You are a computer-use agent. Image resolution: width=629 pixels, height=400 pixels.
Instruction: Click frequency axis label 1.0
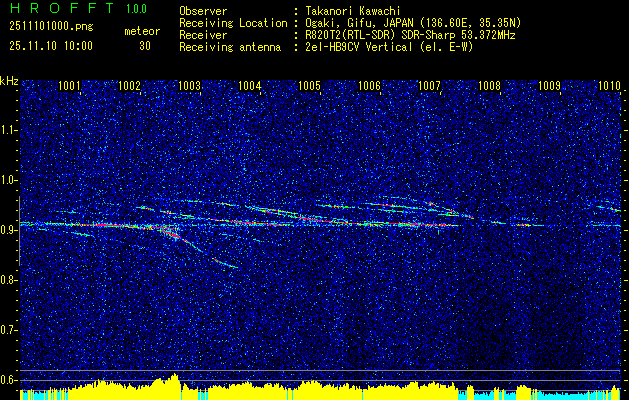pos(9,180)
